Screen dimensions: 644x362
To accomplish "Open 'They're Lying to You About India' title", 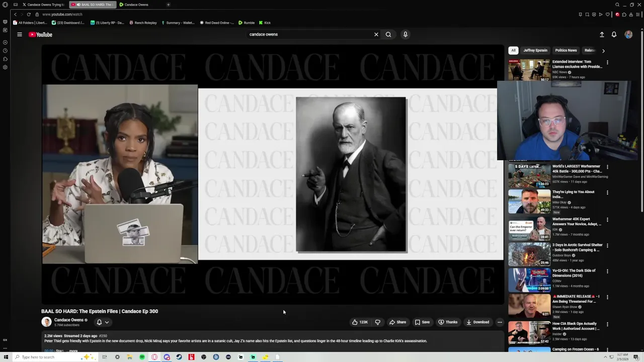I will click(573, 194).
